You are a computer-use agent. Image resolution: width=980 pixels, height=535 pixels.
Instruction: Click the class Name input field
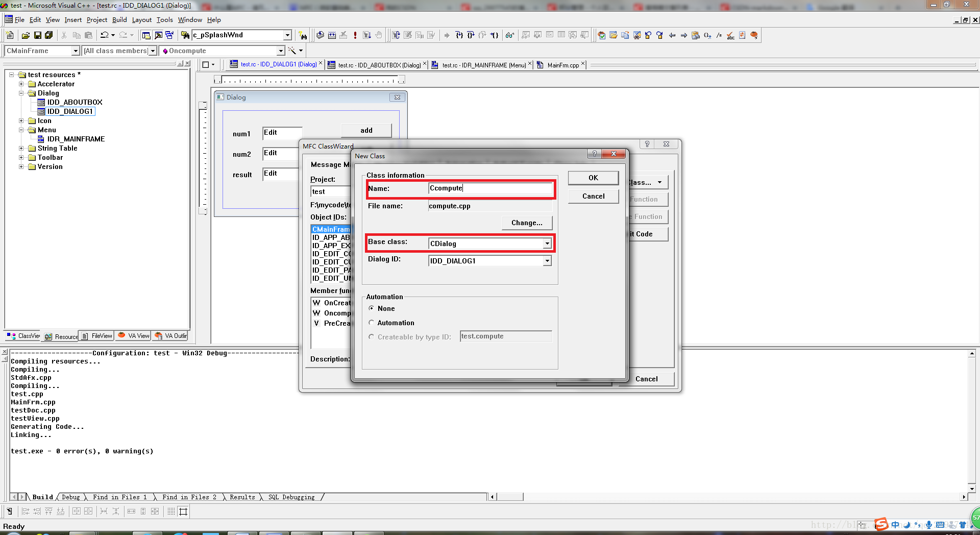pos(490,188)
